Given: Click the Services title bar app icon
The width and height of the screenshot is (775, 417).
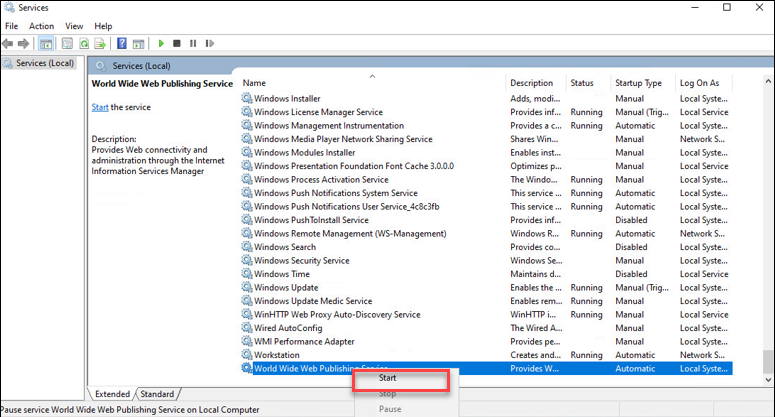Looking at the screenshot, I should tap(9, 7).
